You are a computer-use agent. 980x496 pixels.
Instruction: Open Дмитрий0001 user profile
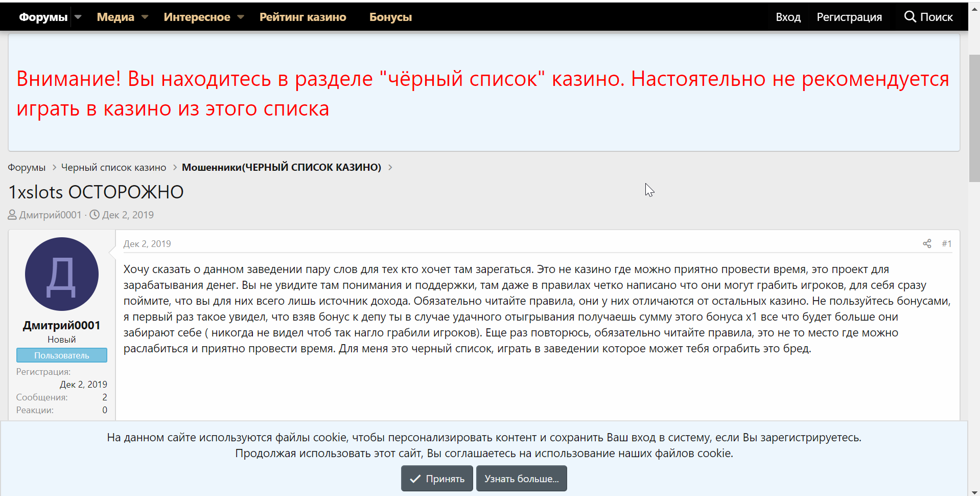(61, 325)
